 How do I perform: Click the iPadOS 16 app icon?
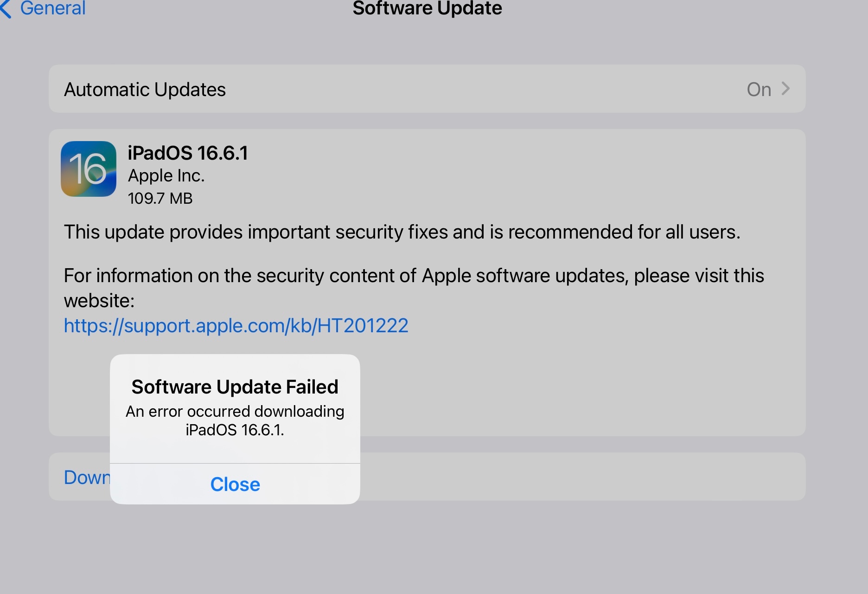coord(89,169)
